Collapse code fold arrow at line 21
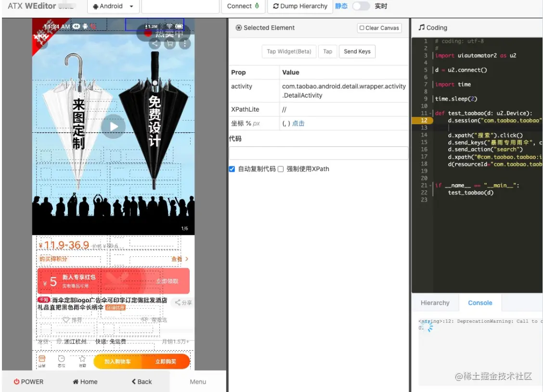 coord(430,186)
